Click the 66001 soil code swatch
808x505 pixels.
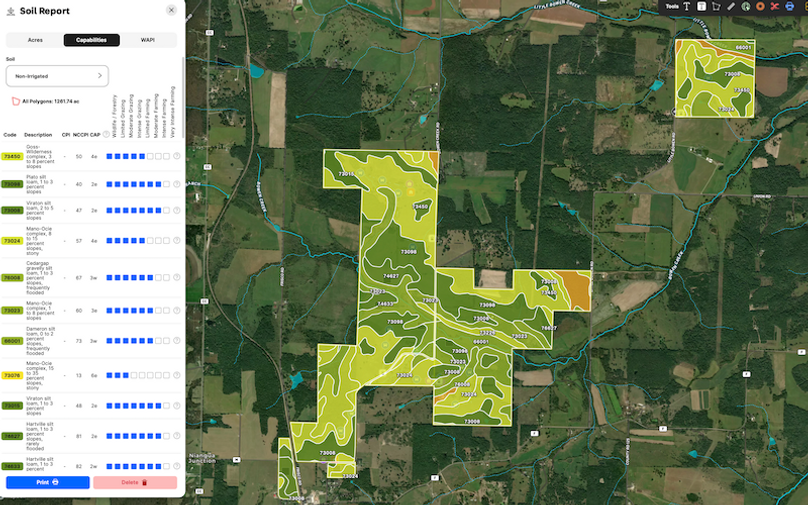[12, 341]
